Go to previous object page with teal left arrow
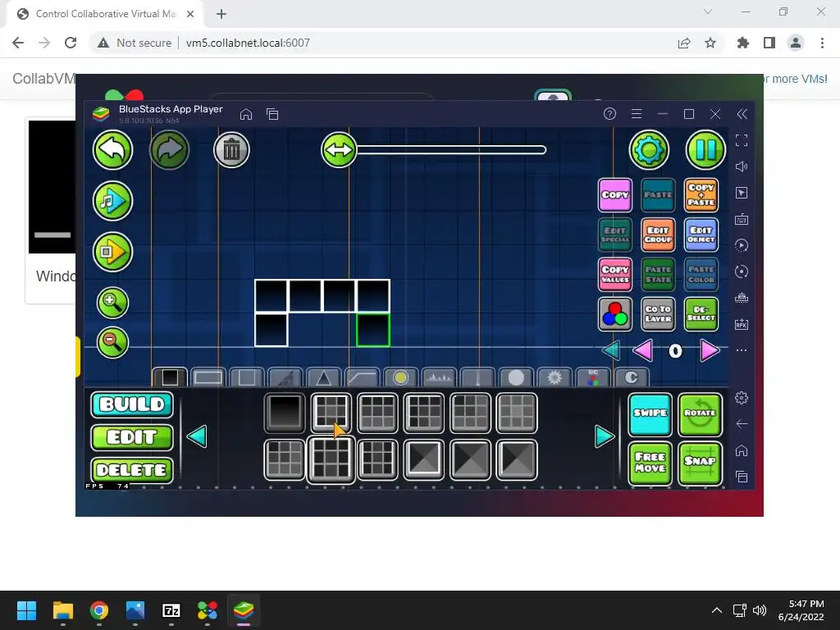840x630 pixels. click(197, 436)
